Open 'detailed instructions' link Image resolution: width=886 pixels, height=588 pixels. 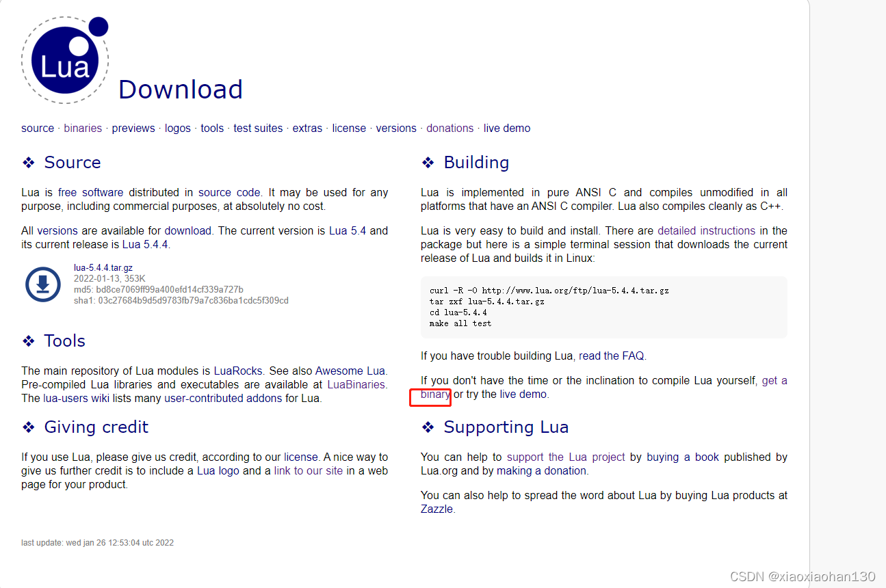[707, 230]
